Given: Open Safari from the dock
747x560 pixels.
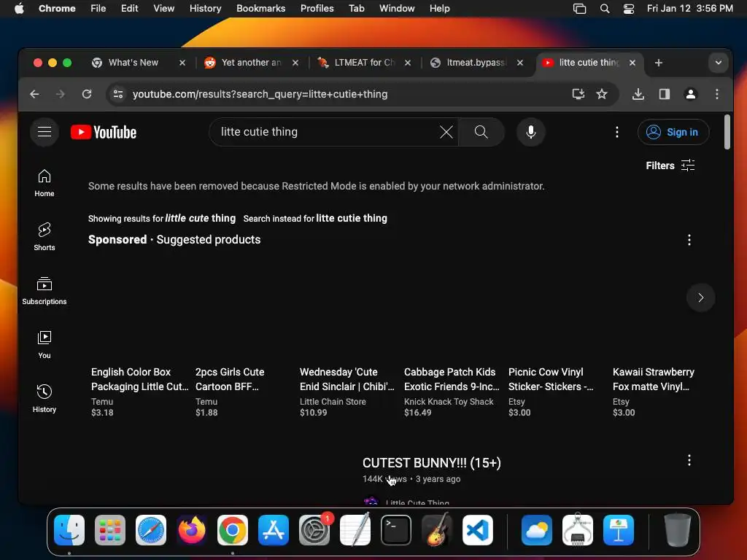Looking at the screenshot, I should coord(151,530).
